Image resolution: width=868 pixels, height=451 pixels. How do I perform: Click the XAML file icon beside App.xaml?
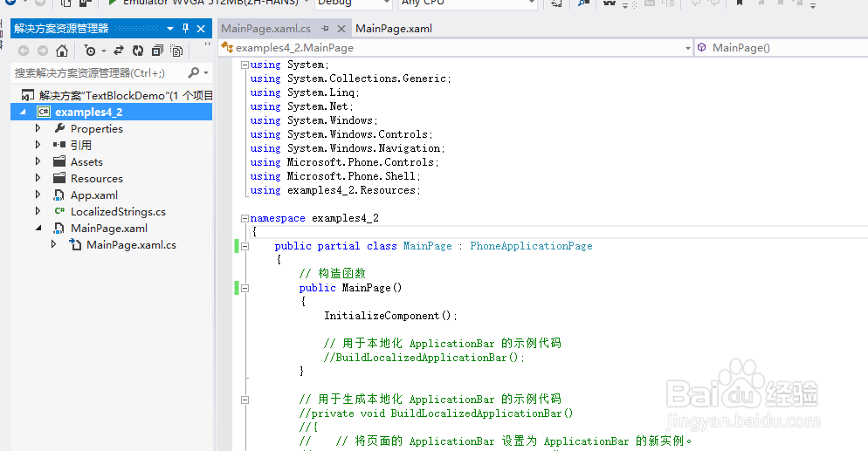(x=59, y=195)
